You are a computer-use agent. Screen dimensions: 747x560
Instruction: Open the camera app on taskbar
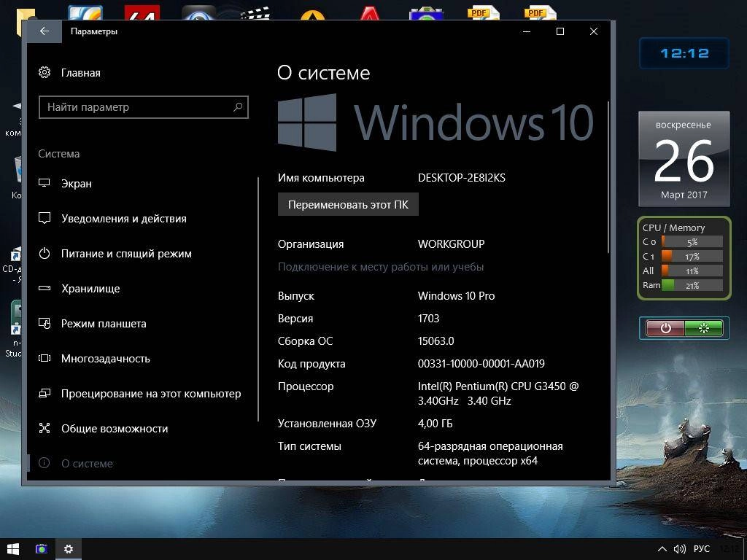click(42, 549)
